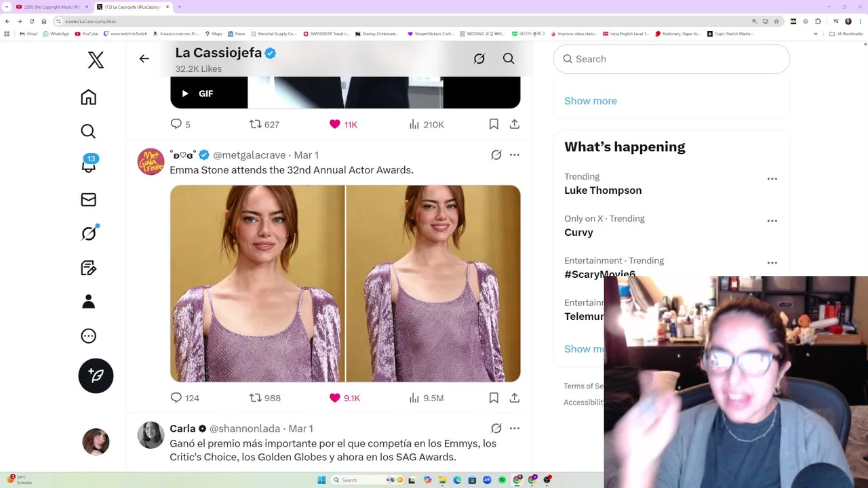This screenshot has height=488, width=868.
Task: Go to Home in the X sidebar
Action: point(88,97)
